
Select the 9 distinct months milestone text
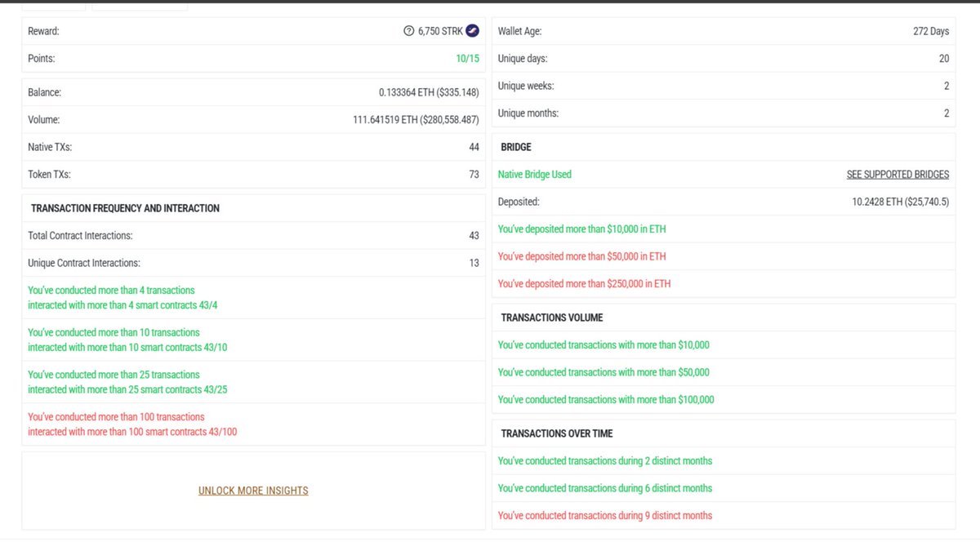coord(605,515)
